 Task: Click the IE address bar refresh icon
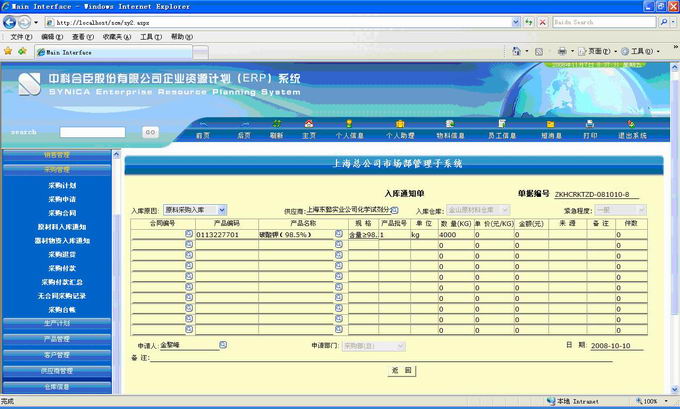coord(529,22)
